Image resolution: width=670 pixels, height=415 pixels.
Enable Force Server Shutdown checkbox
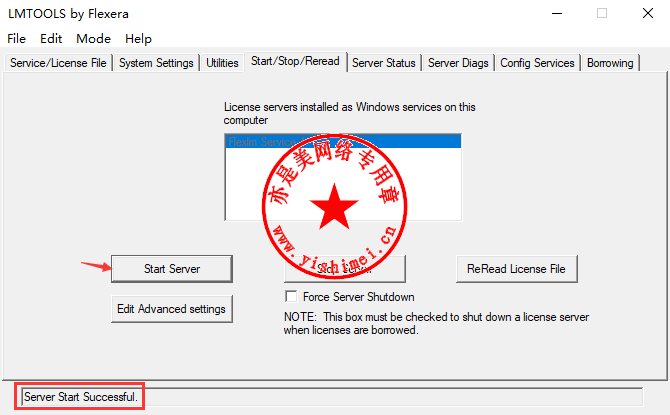291,296
